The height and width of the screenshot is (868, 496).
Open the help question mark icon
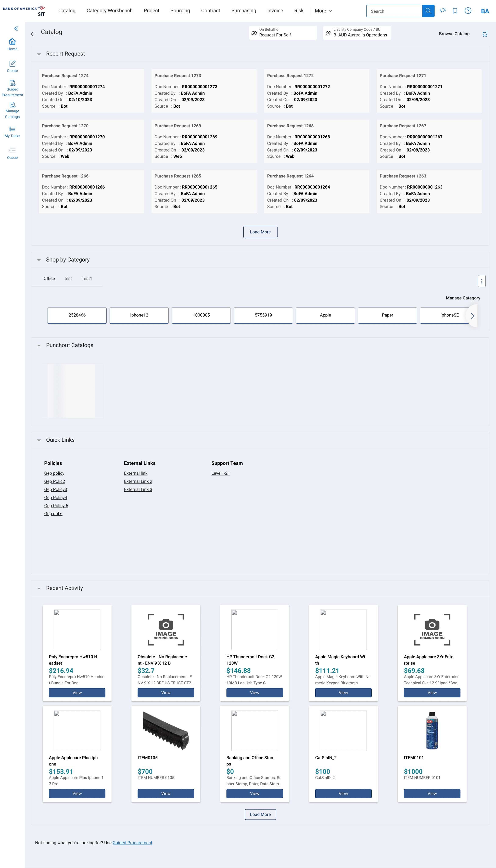468,11
